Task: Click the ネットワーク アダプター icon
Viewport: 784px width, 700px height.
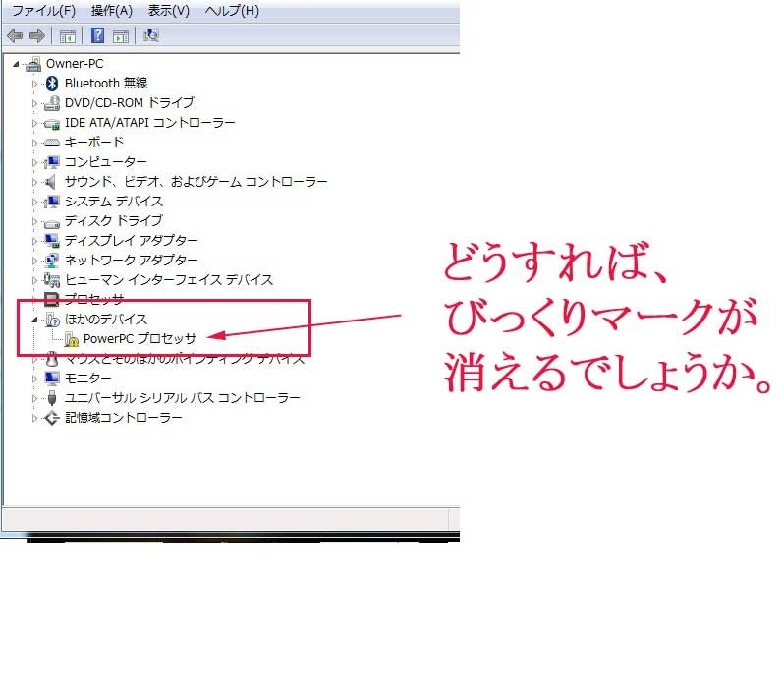Action: [51, 261]
